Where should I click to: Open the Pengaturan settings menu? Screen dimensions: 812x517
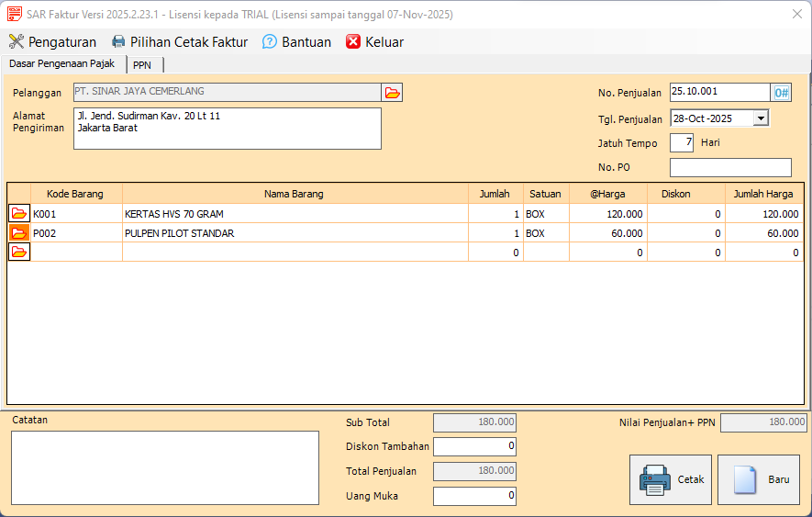(x=52, y=42)
